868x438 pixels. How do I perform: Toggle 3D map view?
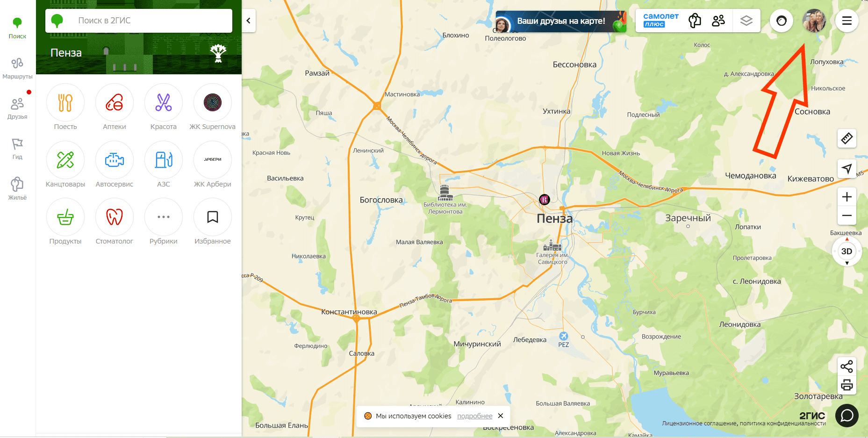coord(847,251)
